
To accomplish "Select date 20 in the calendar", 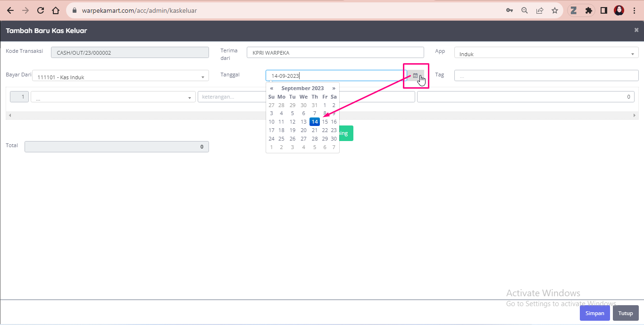I will pyautogui.click(x=303, y=130).
